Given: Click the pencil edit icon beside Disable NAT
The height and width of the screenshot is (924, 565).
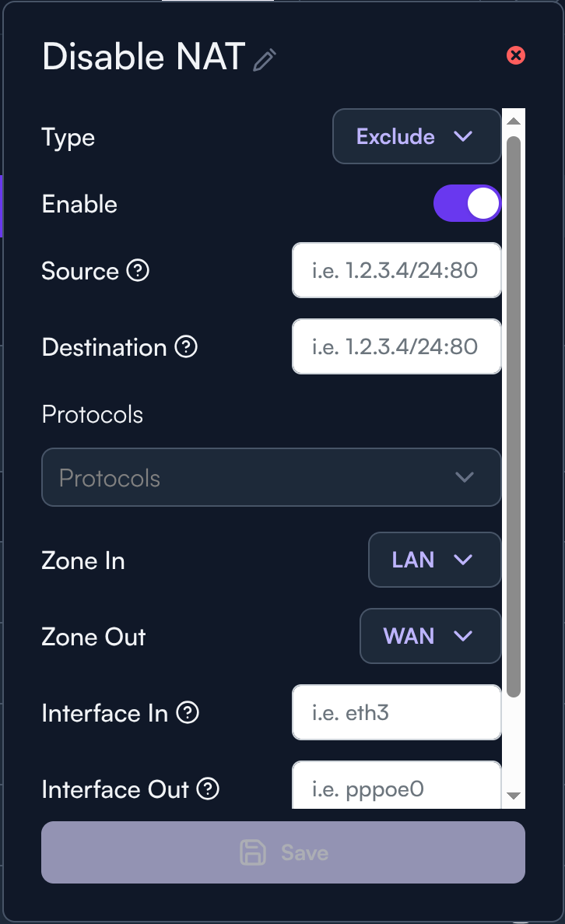Looking at the screenshot, I should click(265, 60).
